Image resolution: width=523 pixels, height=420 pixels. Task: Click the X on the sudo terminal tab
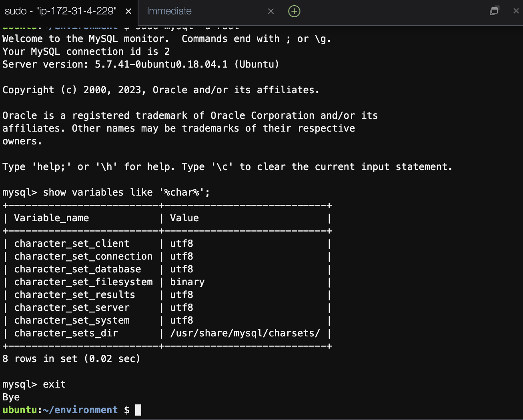128,11
